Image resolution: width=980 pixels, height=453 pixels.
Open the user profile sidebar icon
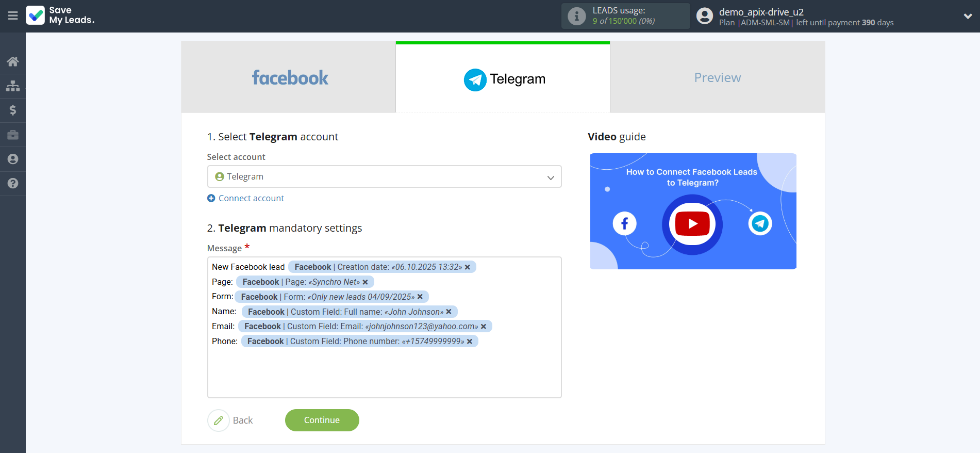tap(13, 159)
